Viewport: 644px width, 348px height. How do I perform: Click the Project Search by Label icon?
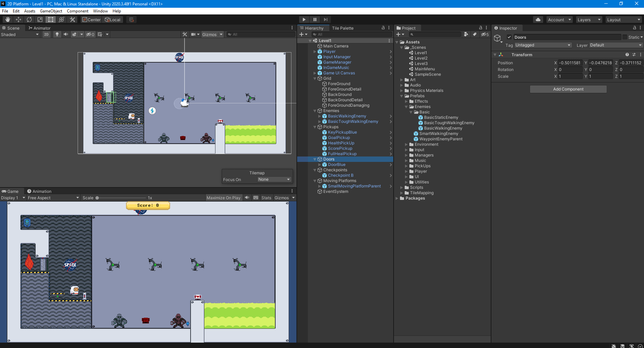[x=475, y=34]
